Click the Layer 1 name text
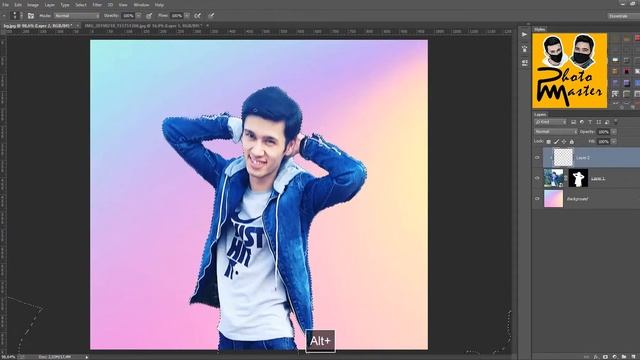 (598, 178)
